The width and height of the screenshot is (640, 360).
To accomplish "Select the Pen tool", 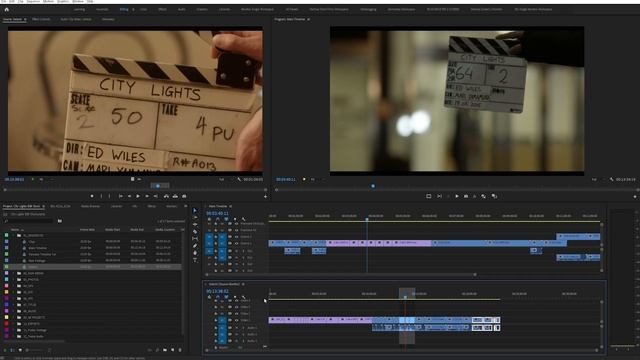I will pyautogui.click(x=195, y=246).
